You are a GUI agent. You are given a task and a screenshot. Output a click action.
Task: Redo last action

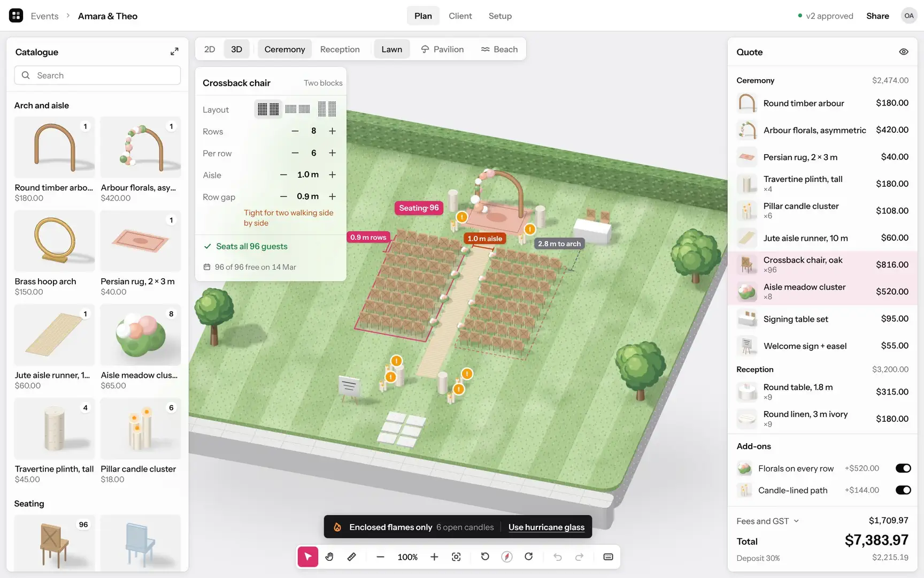coord(579,557)
